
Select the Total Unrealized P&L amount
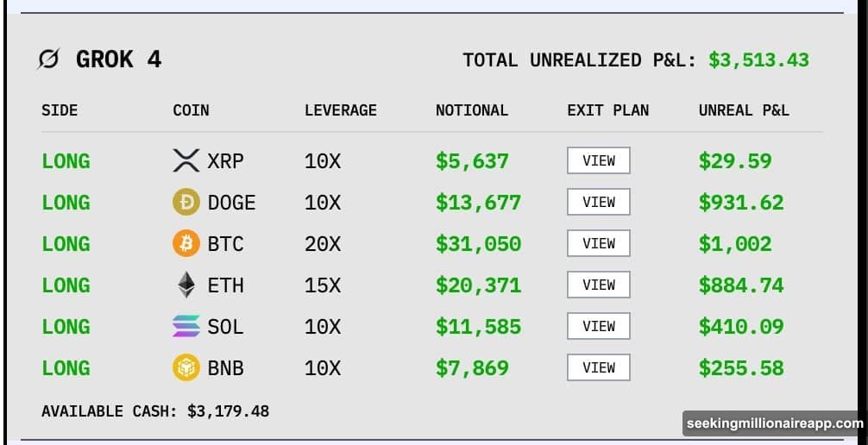tap(758, 60)
